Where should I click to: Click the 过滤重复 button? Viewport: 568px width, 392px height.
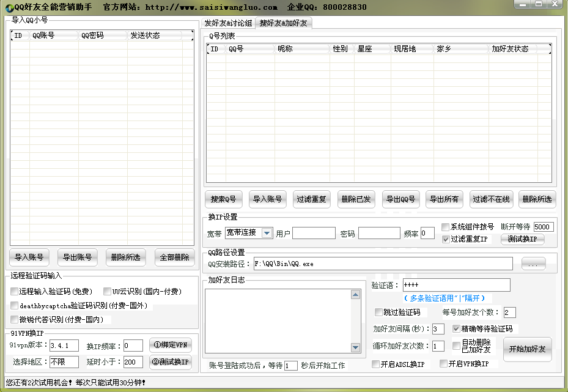tap(312, 199)
